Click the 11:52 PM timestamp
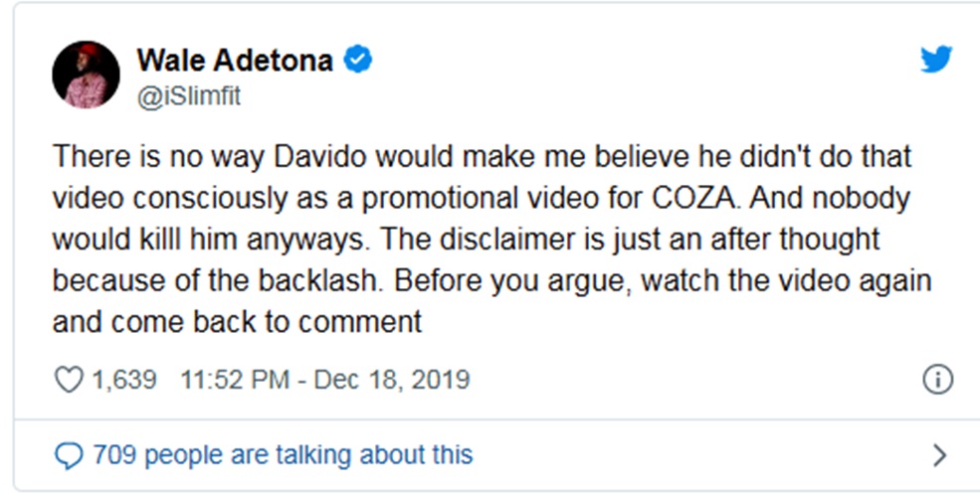The image size is (980, 498). click(236, 380)
